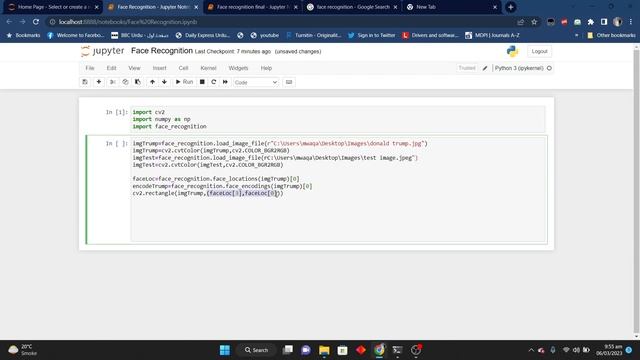Open File Explorer from the taskbar
This screenshot has height=360, width=640.
(324, 350)
